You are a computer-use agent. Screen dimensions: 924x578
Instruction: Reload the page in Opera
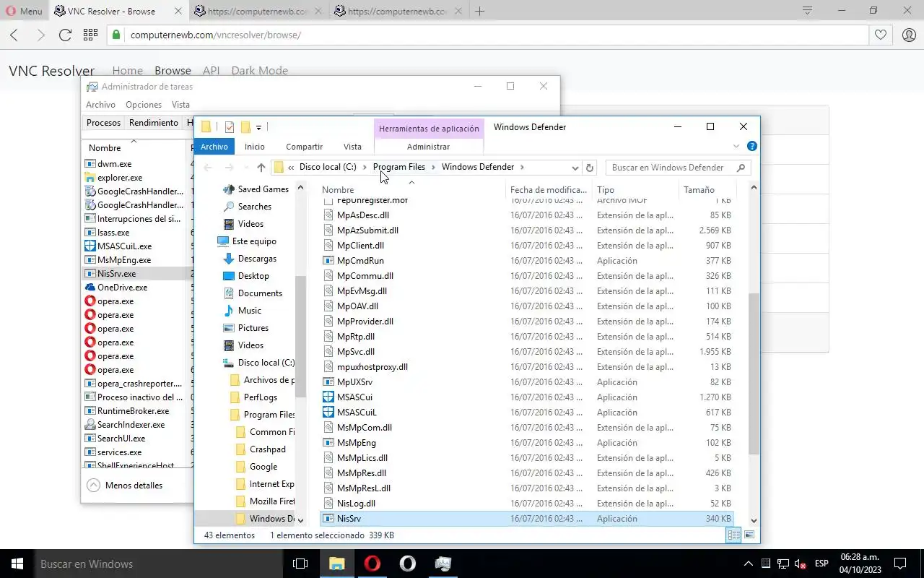[x=65, y=35]
